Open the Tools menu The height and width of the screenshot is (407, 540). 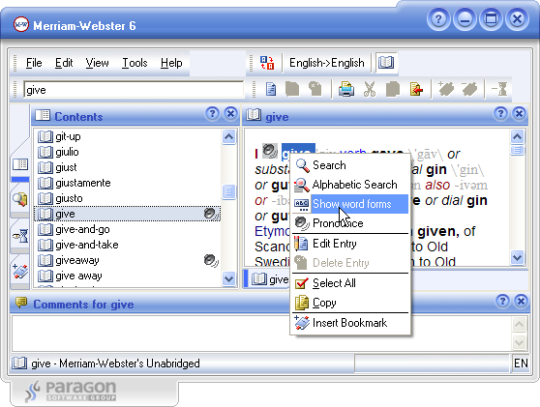click(x=135, y=63)
